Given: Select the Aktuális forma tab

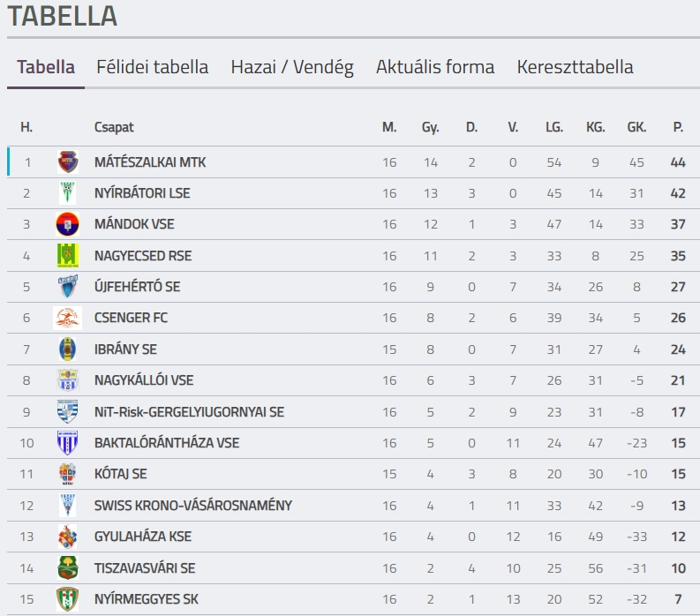Looking at the screenshot, I should point(435,67).
